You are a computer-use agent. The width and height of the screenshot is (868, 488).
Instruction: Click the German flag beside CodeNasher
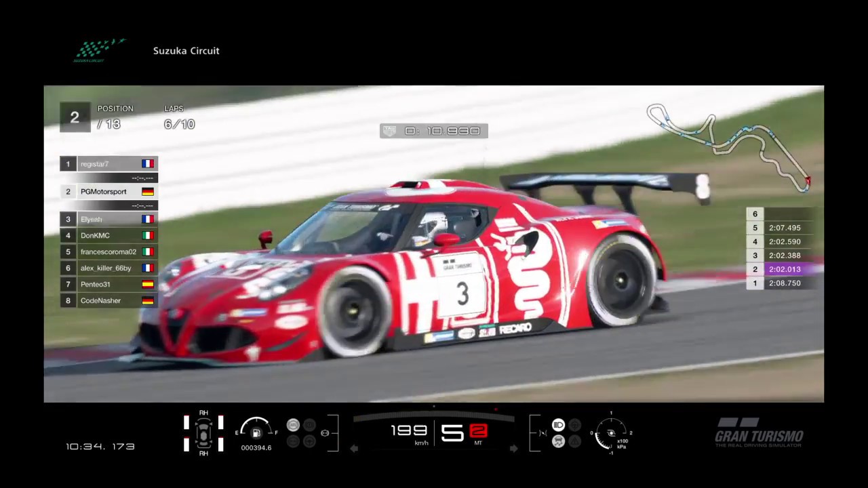(x=148, y=300)
